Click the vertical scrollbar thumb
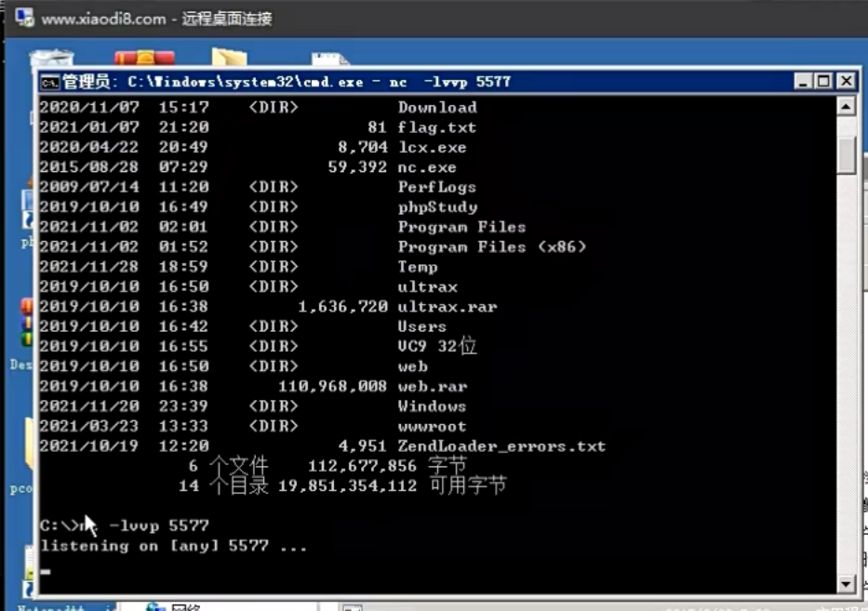 (846, 155)
